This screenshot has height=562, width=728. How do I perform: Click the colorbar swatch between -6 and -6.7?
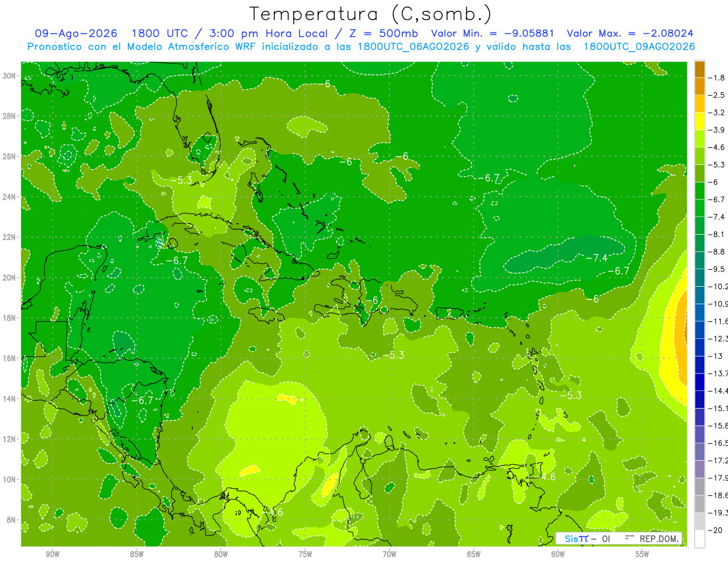coord(699,191)
